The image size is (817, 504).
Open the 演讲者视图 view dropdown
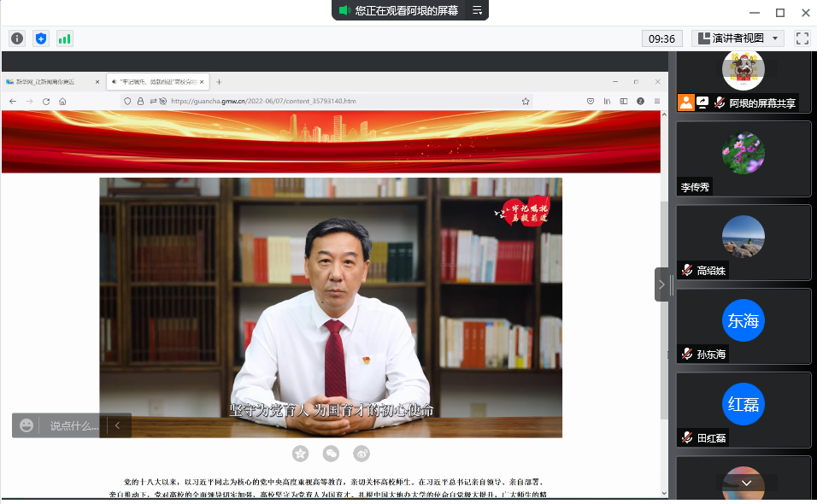pyautogui.click(x=738, y=38)
